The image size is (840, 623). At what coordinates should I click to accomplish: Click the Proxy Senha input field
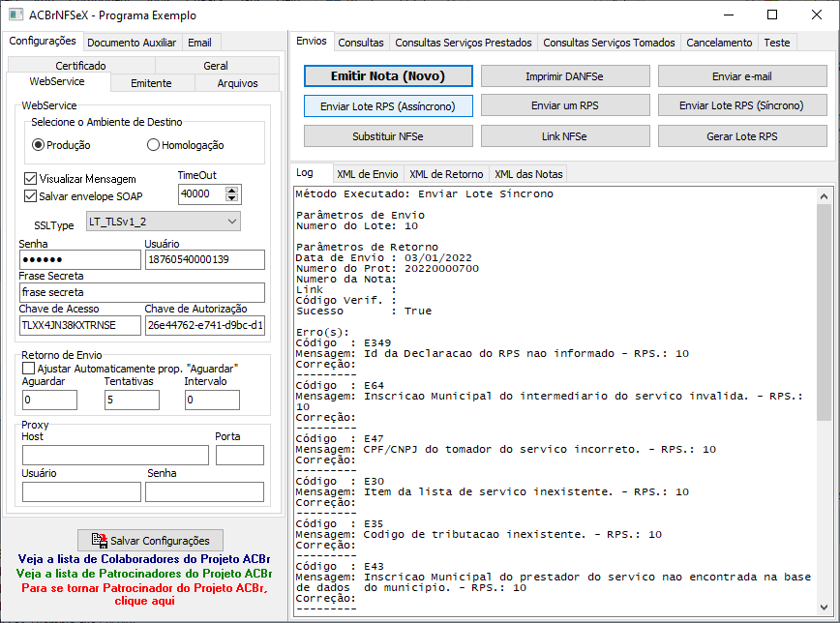click(204, 491)
